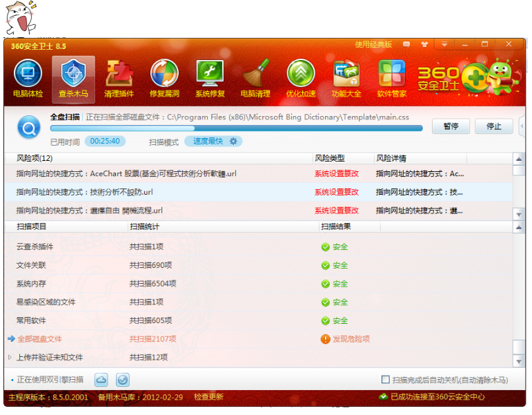Collapse the right side panel arrow

[x=522, y=126]
